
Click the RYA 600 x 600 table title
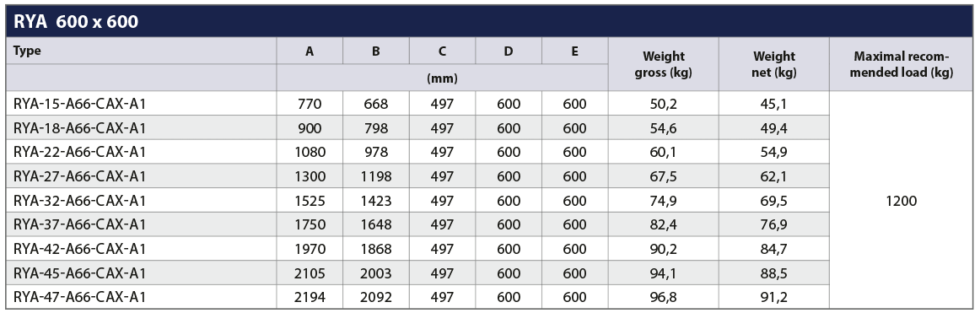tap(76, 22)
